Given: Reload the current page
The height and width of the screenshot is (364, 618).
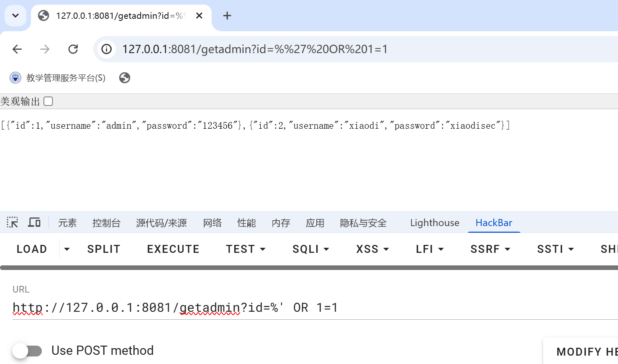Looking at the screenshot, I should (x=73, y=49).
